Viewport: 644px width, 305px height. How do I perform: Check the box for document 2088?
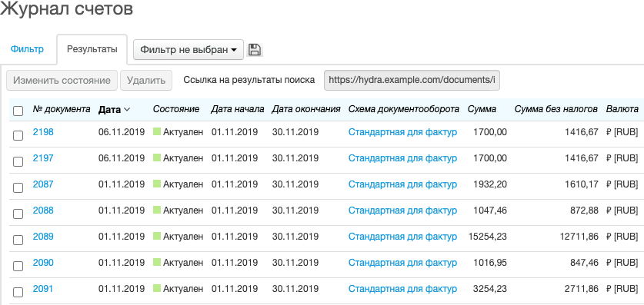[18, 214]
